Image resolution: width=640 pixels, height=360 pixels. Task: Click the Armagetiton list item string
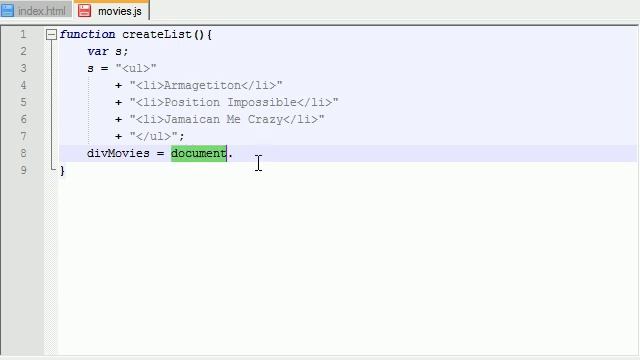(206, 85)
